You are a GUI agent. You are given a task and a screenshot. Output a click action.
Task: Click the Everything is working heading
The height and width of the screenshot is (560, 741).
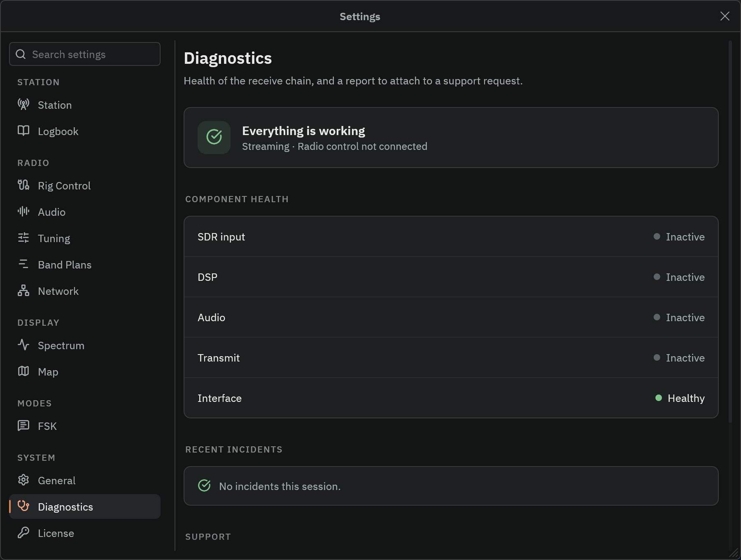tap(303, 131)
